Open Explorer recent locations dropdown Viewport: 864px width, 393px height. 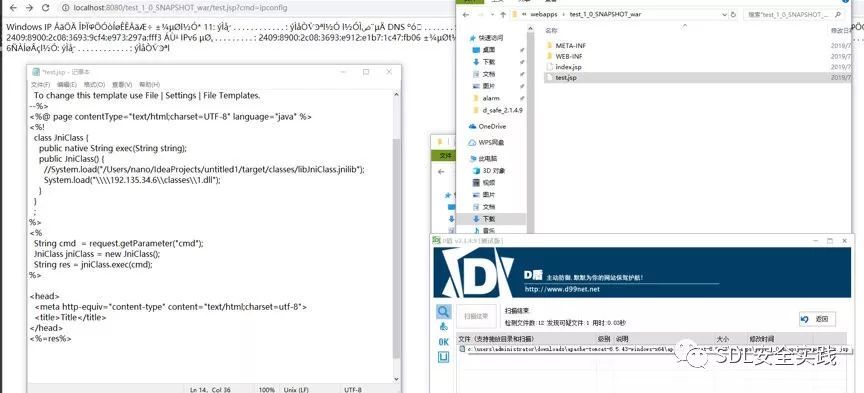tap(493, 14)
